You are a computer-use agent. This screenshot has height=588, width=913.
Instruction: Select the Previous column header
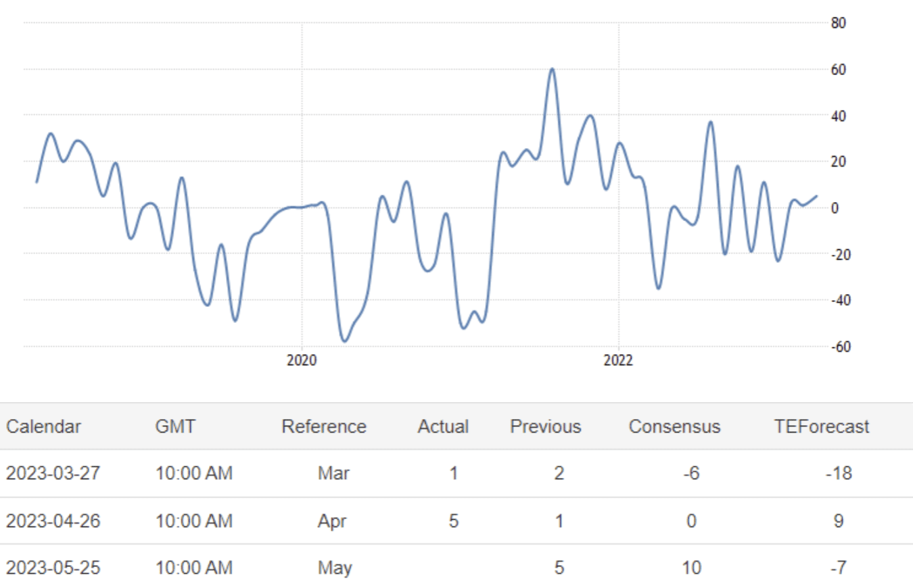[x=545, y=426]
